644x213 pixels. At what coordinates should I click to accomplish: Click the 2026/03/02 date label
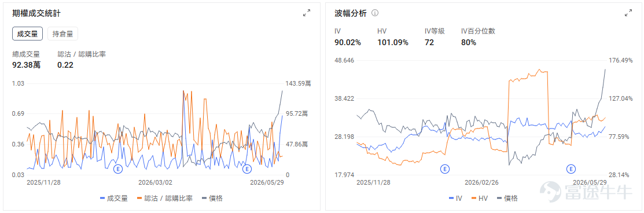[x=155, y=182]
